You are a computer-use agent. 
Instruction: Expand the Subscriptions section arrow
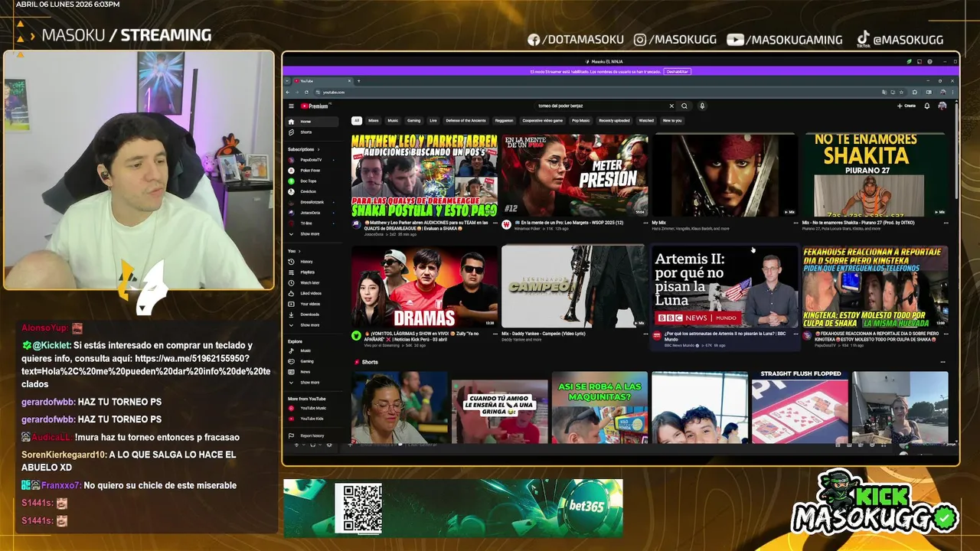(318, 149)
